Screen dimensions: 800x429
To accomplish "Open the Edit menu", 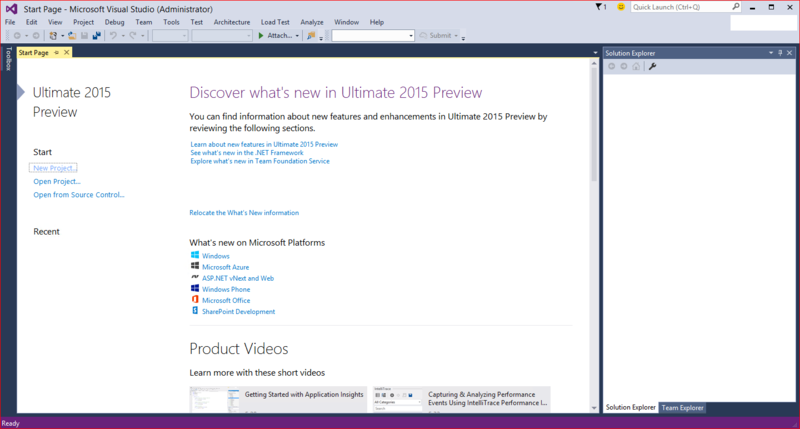I will 32,22.
